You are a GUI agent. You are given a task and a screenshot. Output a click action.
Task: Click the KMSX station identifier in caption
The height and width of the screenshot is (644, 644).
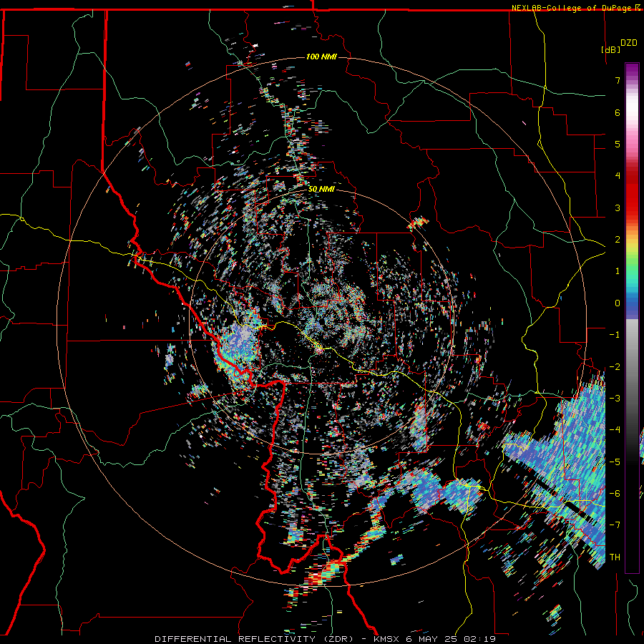(x=387, y=639)
